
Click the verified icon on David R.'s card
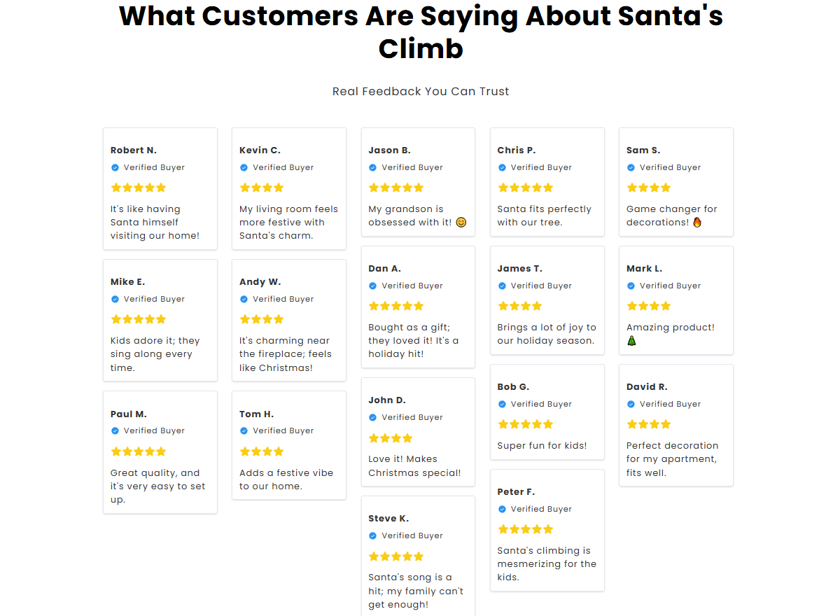pos(631,404)
